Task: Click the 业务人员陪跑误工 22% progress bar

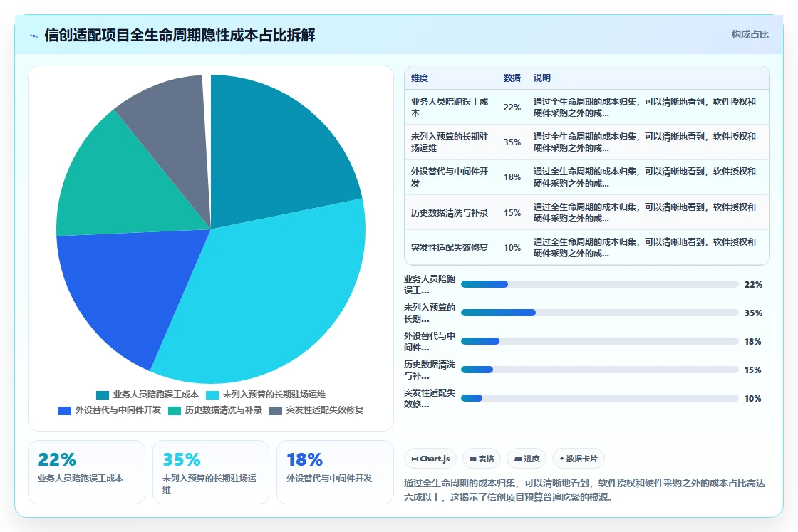Action: 599,284
